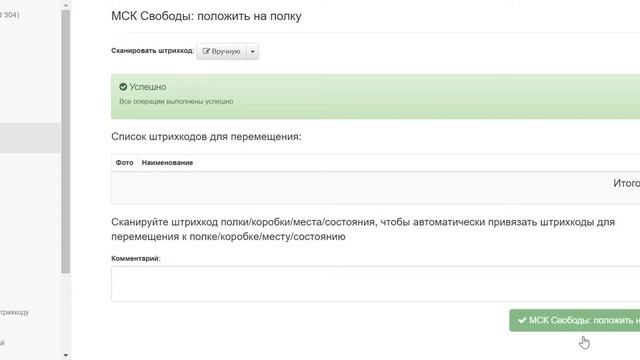Click the green checkmark icon beside 'Успешно'
The width and height of the screenshot is (640, 360).
[123, 87]
